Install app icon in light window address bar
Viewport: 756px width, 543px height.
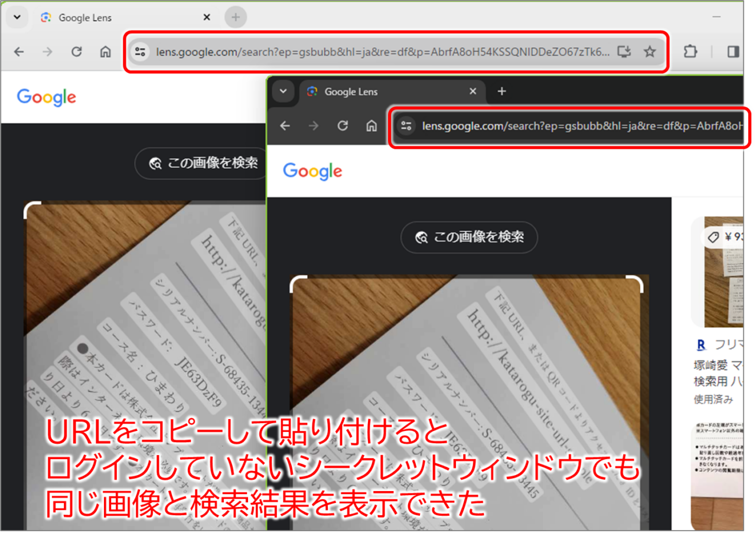[x=624, y=52]
